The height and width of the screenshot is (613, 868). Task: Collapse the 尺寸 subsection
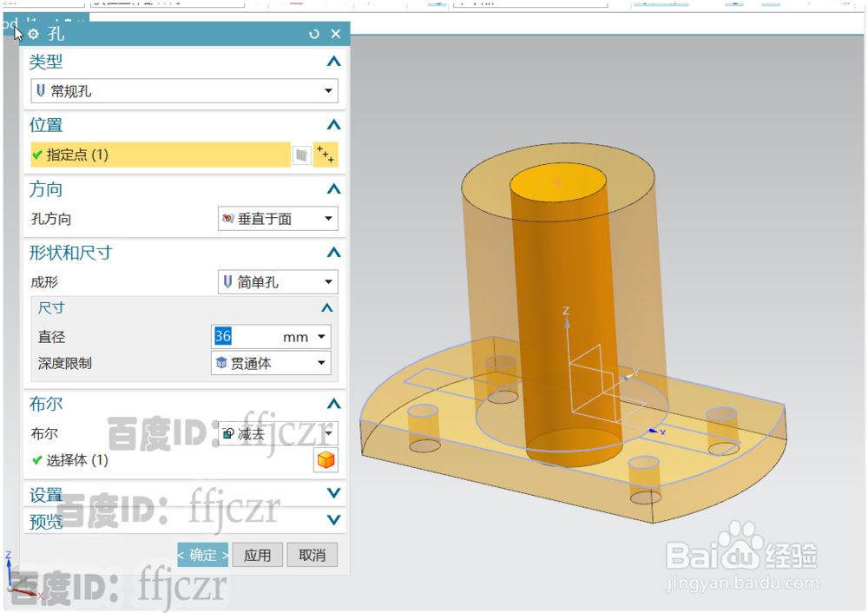[327, 308]
